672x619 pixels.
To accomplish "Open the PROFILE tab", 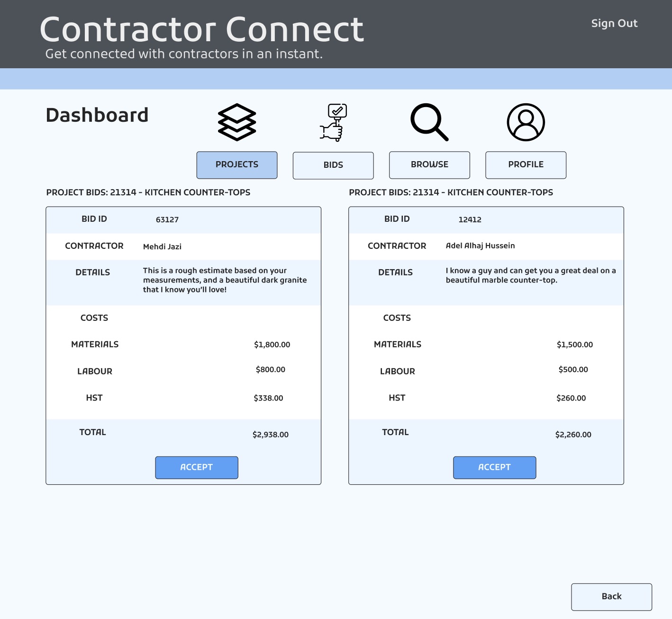I will pyautogui.click(x=526, y=165).
